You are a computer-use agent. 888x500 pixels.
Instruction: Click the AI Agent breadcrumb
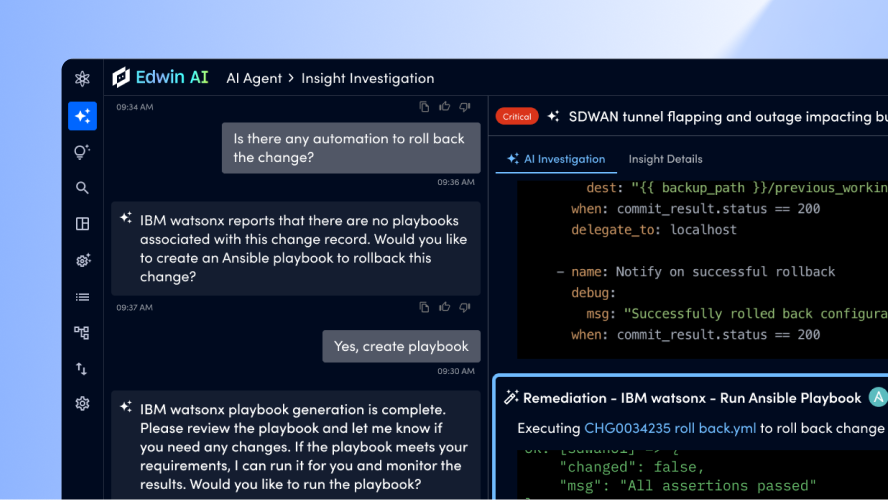point(254,78)
